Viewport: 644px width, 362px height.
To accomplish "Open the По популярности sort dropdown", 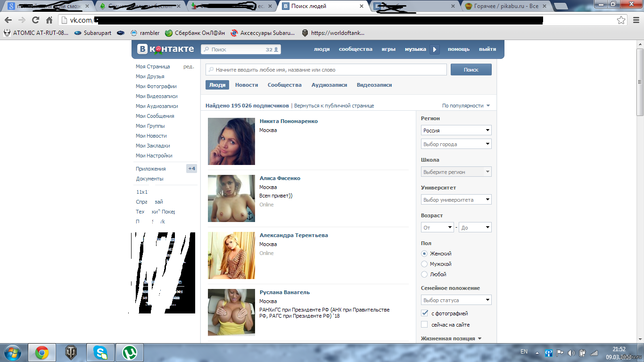I will click(466, 106).
